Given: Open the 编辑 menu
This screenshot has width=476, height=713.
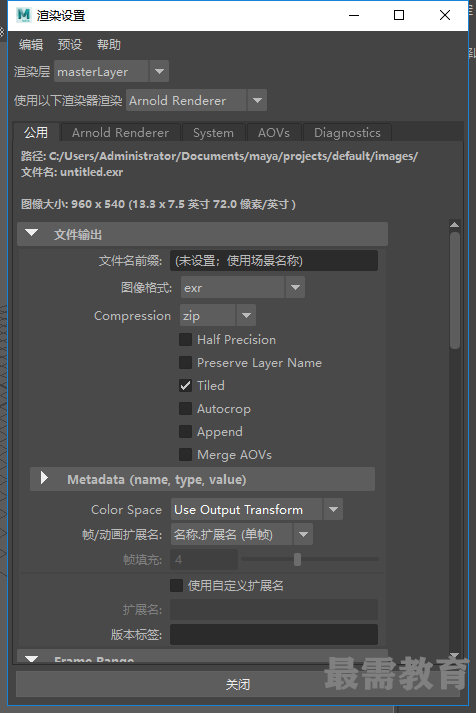Looking at the screenshot, I should point(31,45).
